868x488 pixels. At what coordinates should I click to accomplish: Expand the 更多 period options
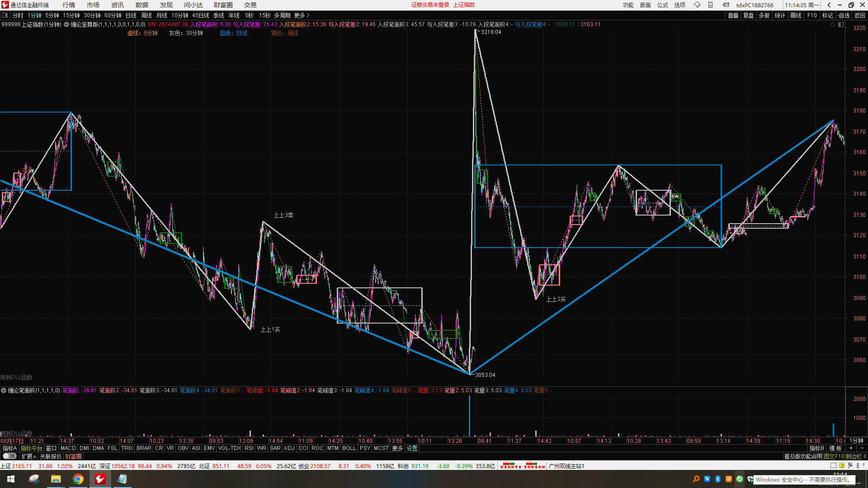pyautogui.click(x=302, y=15)
